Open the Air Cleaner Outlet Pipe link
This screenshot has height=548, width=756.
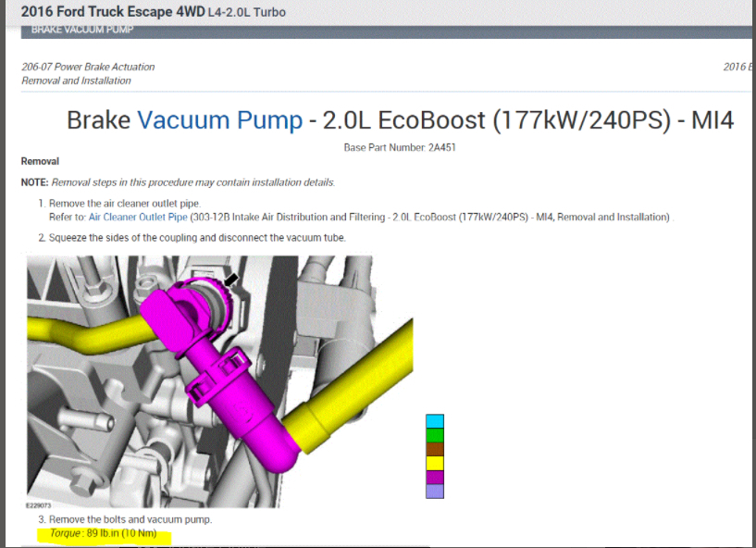click(x=138, y=218)
